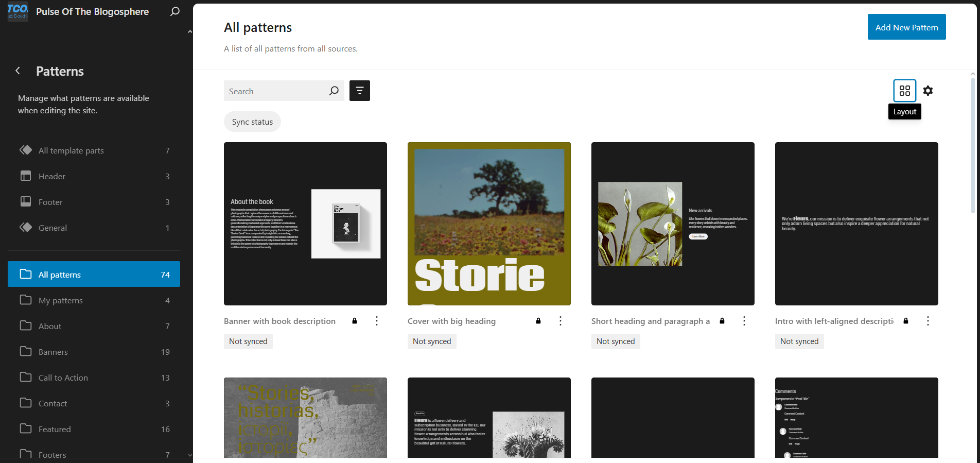
Task: Open the Sync status filter
Action: click(x=252, y=122)
